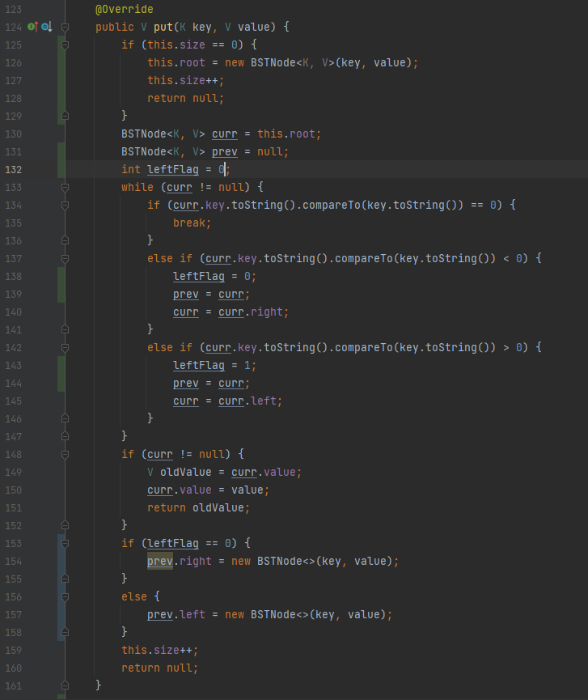The width and height of the screenshot is (588, 700).
Task: Click the blue change marker beside line 154
Action: pyautogui.click(x=61, y=561)
